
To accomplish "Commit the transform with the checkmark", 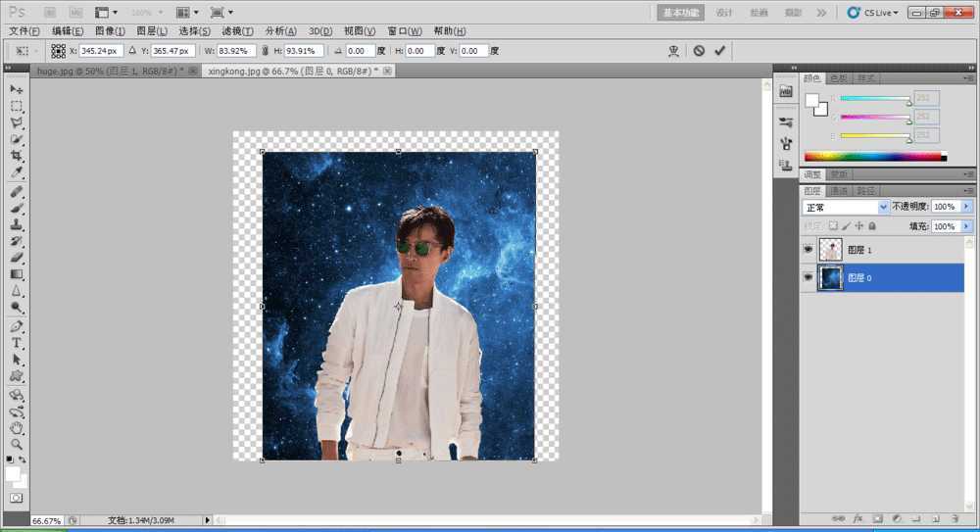I will coord(720,50).
